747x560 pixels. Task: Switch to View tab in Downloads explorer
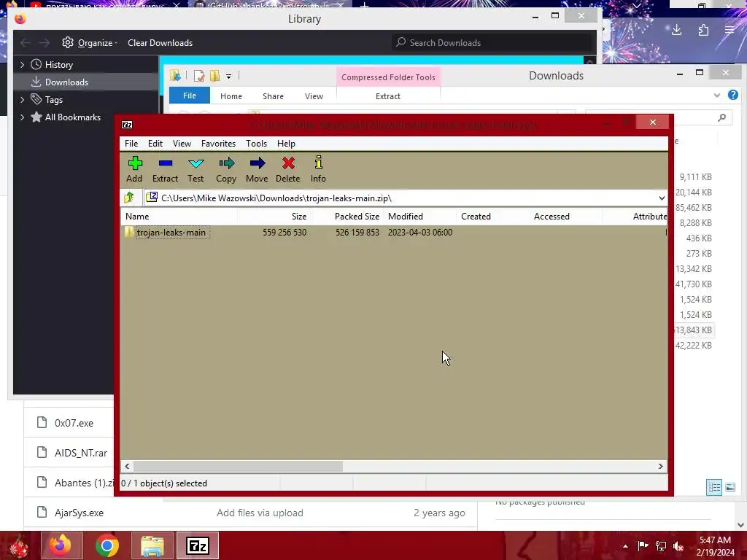[x=314, y=96]
